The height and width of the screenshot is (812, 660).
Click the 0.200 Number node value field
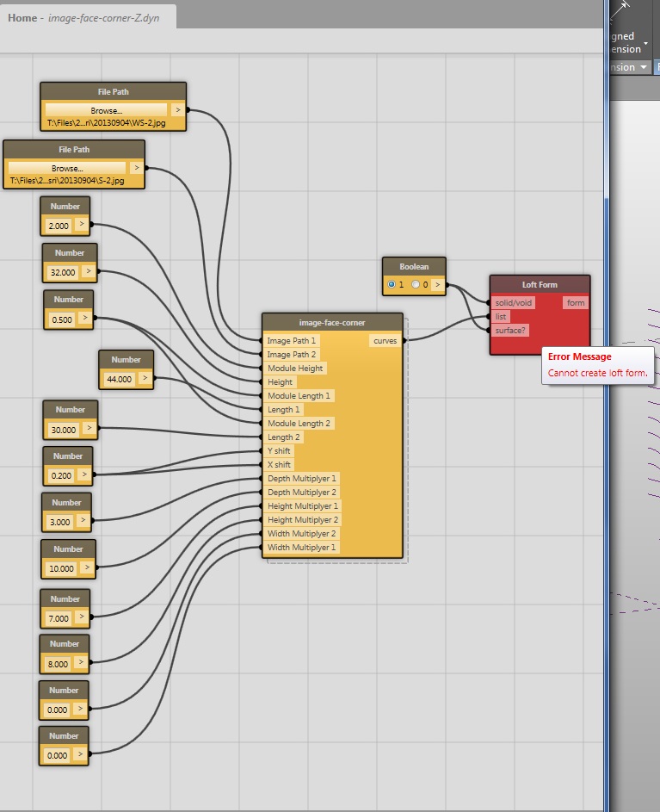62,475
